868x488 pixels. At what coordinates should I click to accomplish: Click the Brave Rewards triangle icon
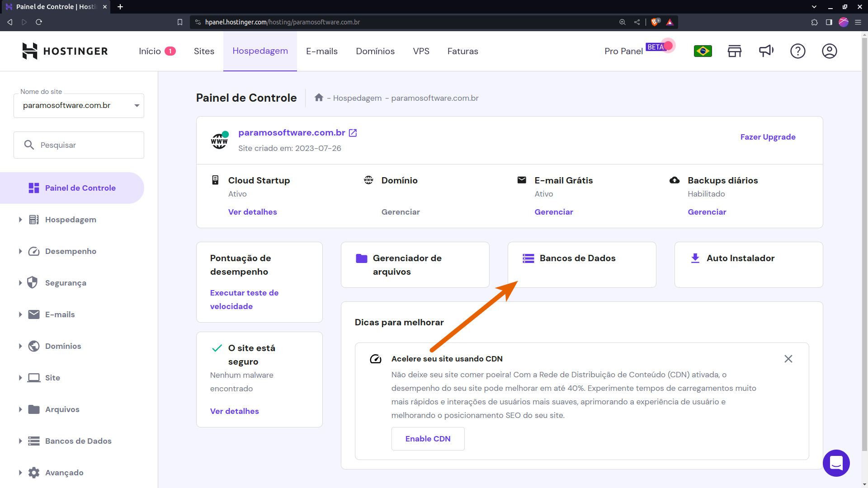pyautogui.click(x=670, y=22)
